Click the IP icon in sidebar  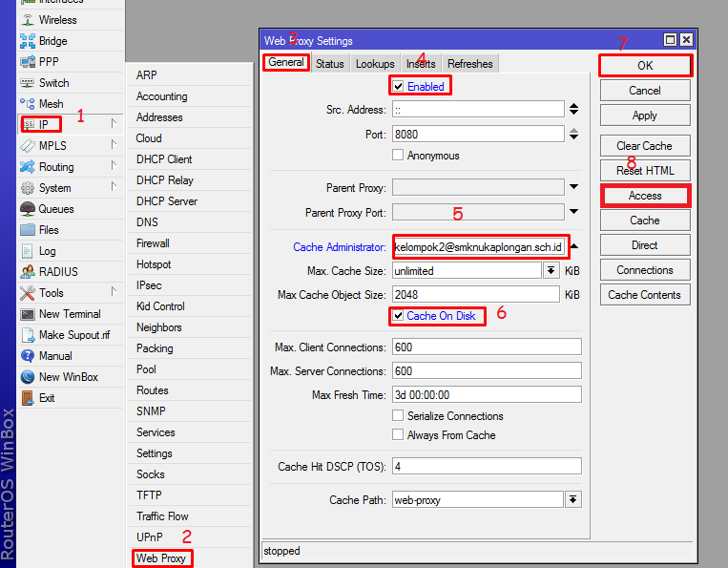[29, 124]
